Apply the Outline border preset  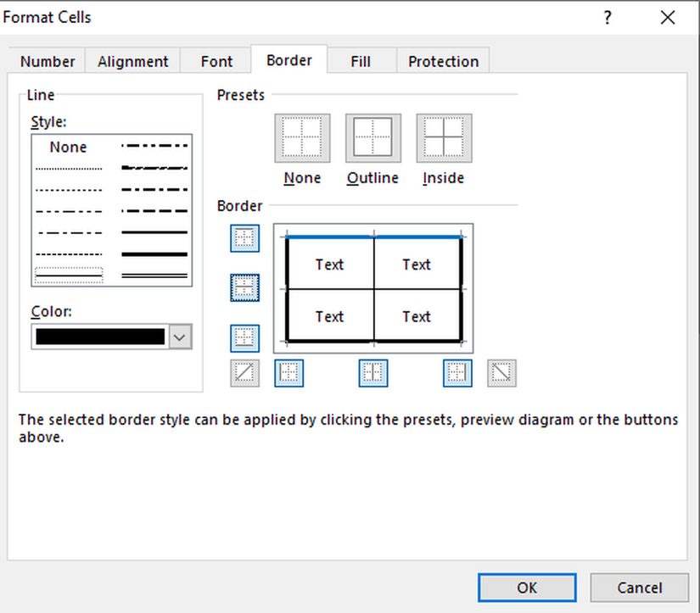pos(372,138)
